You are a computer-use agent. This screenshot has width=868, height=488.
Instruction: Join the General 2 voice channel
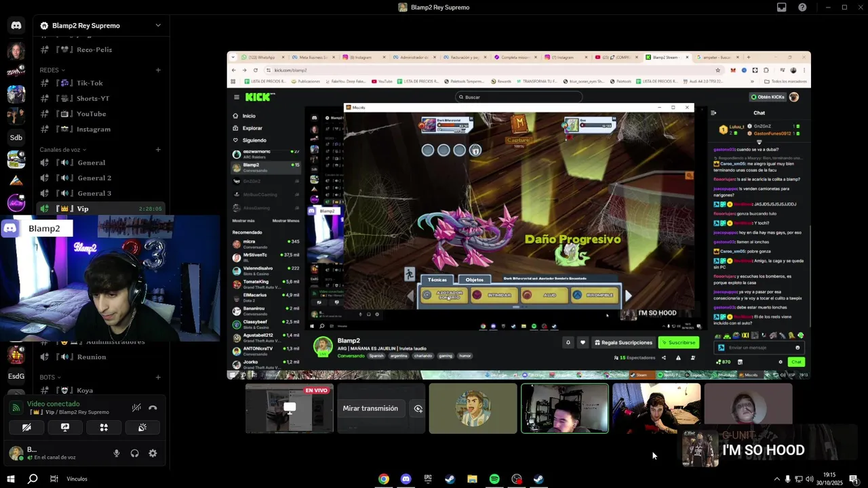click(101, 178)
